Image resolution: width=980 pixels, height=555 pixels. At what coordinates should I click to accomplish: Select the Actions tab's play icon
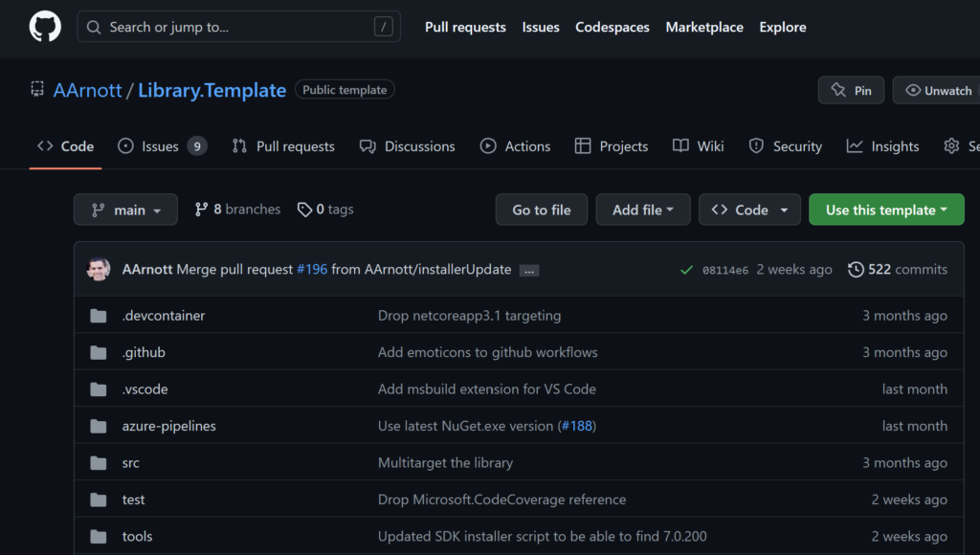[x=488, y=145]
